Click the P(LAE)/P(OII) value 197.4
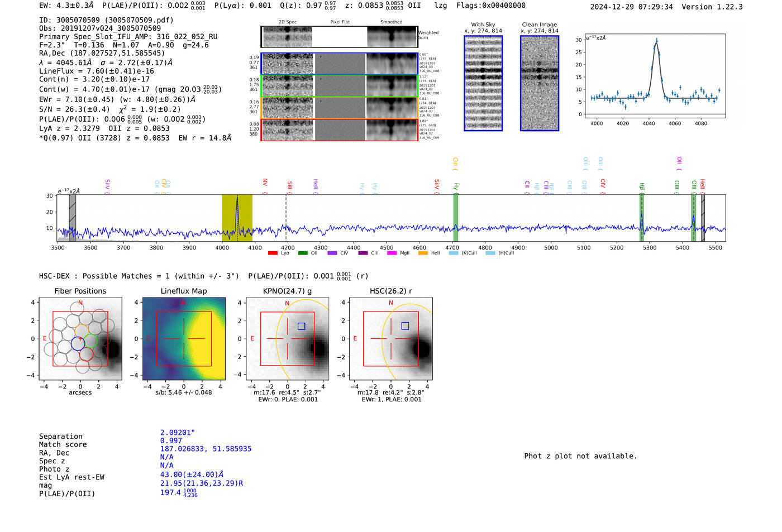The width and height of the screenshot is (782, 532). (179, 493)
